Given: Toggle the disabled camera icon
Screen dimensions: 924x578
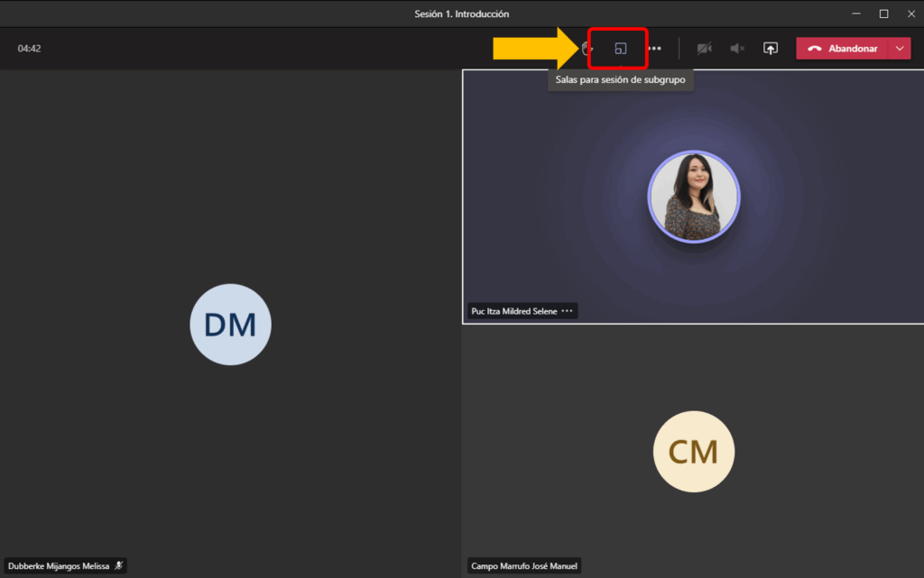Looking at the screenshot, I should [x=704, y=49].
